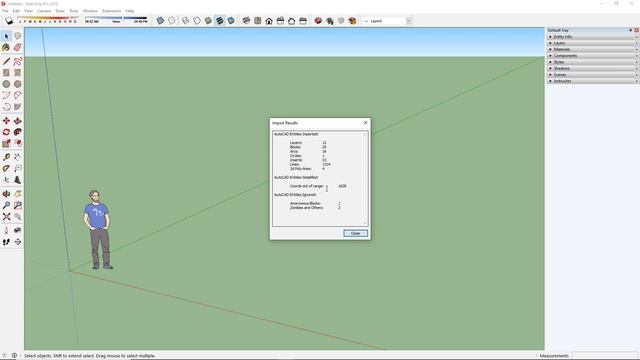Choose the Axes tool

pos(6,180)
